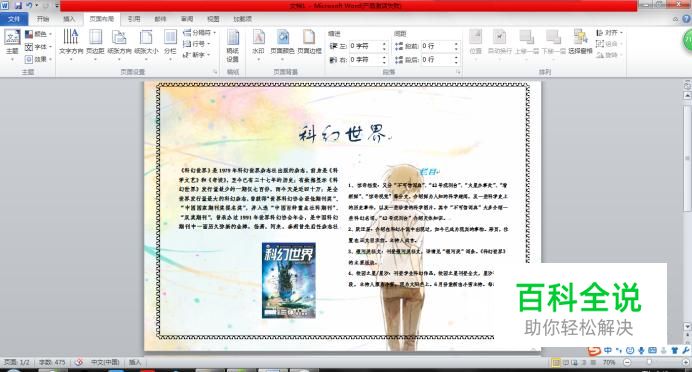The height and width of the screenshot is (372, 692).
Task: Open Breaks (分隔符) dropdown
Action: [199, 33]
